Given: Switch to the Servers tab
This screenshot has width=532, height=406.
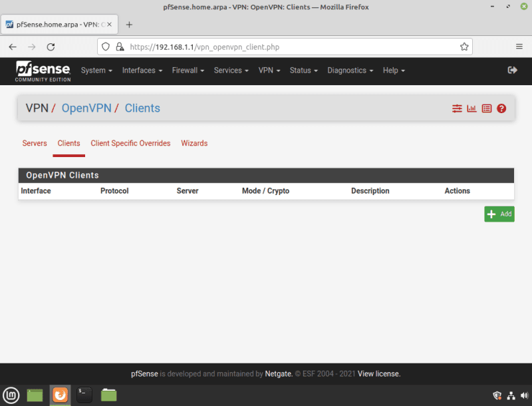Looking at the screenshot, I should pyautogui.click(x=35, y=143).
